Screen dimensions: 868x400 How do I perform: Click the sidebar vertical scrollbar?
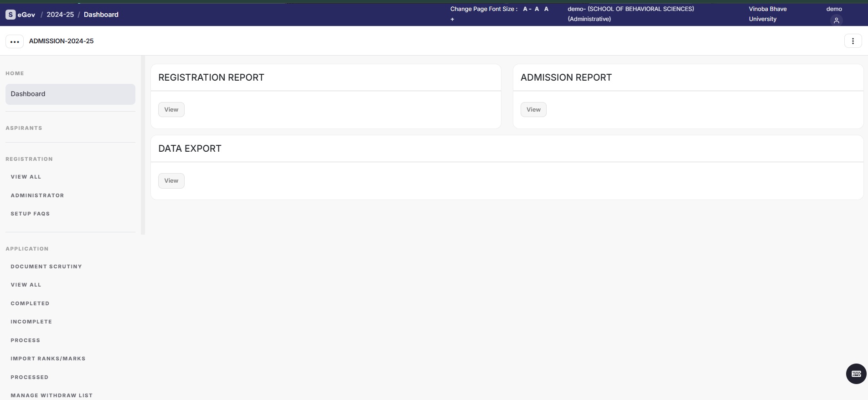click(x=143, y=145)
